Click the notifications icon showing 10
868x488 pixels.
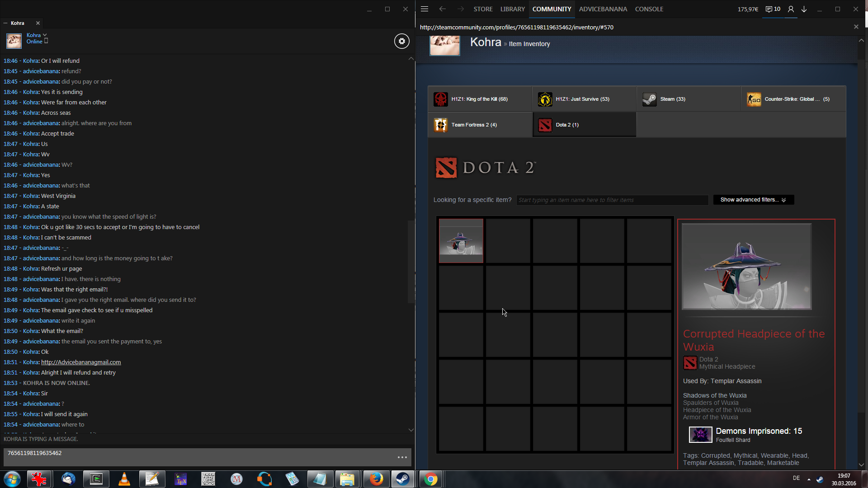click(773, 9)
